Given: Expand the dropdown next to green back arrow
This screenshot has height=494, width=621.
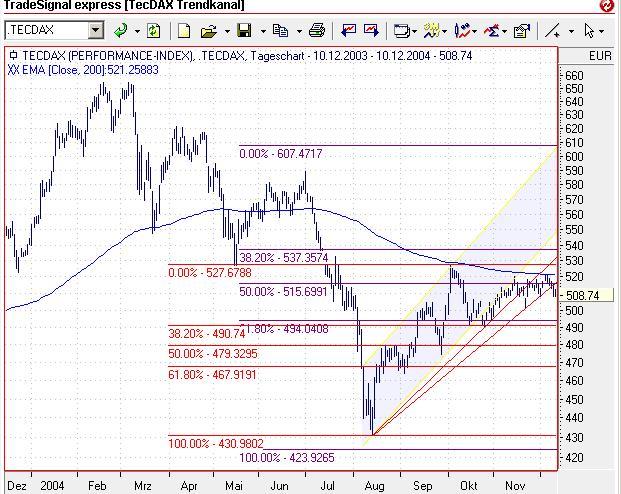Looking at the screenshot, I should pos(137,31).
